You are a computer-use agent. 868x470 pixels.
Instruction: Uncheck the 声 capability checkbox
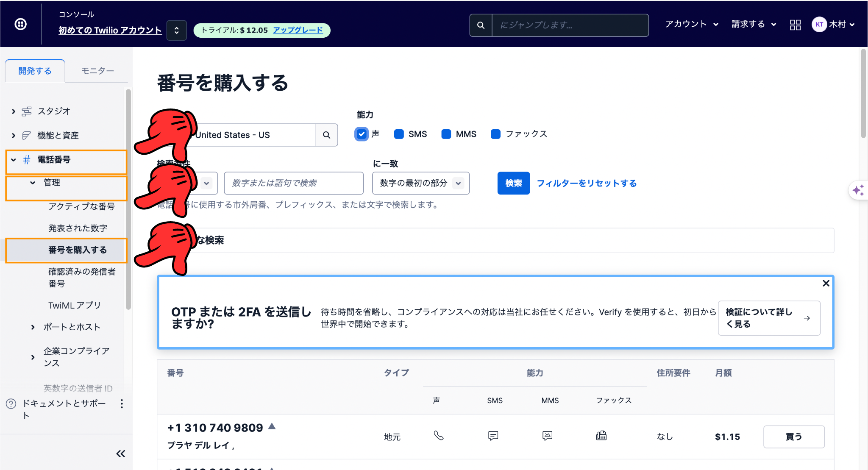[x=361, y=134]
